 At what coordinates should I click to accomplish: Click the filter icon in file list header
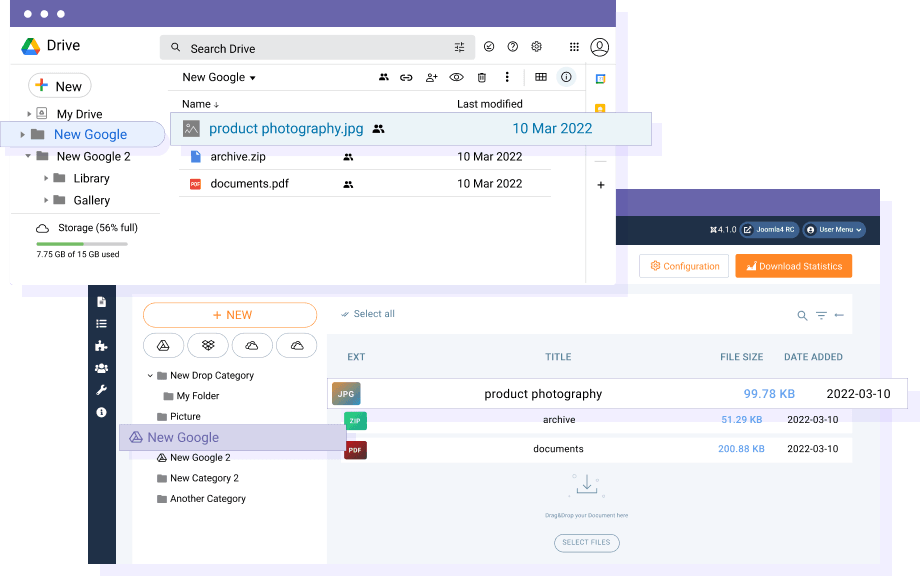[x=821, y=315]
